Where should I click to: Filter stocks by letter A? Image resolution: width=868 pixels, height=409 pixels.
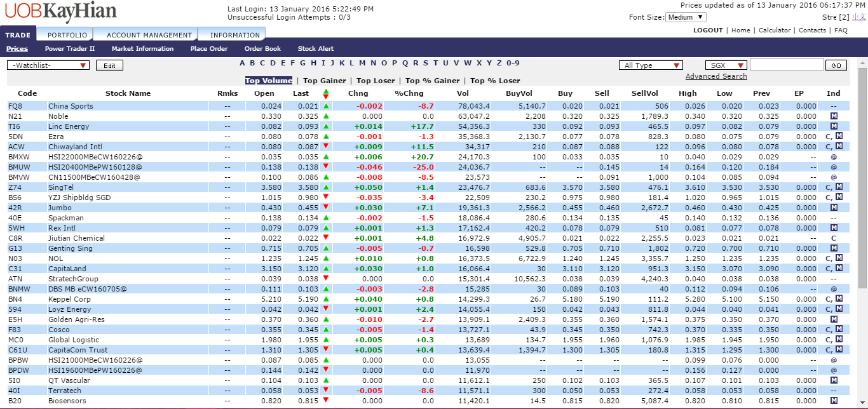(242, 63)
